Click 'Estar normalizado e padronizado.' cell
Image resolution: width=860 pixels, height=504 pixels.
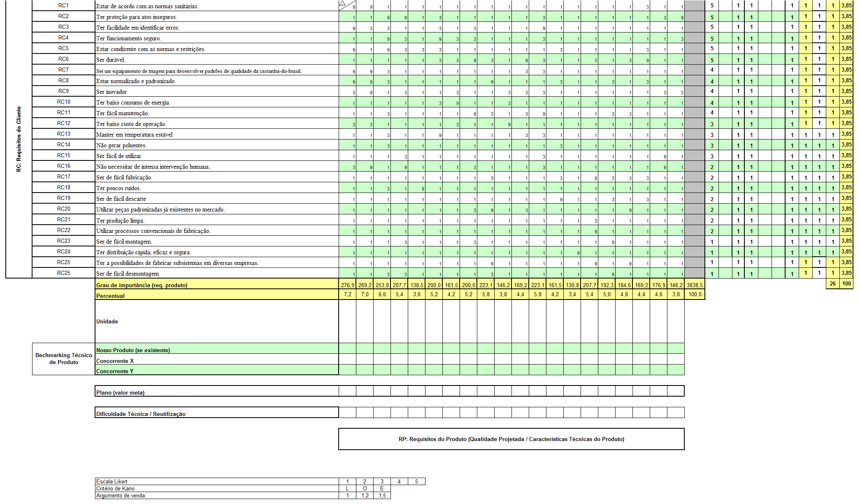[217, 81]
